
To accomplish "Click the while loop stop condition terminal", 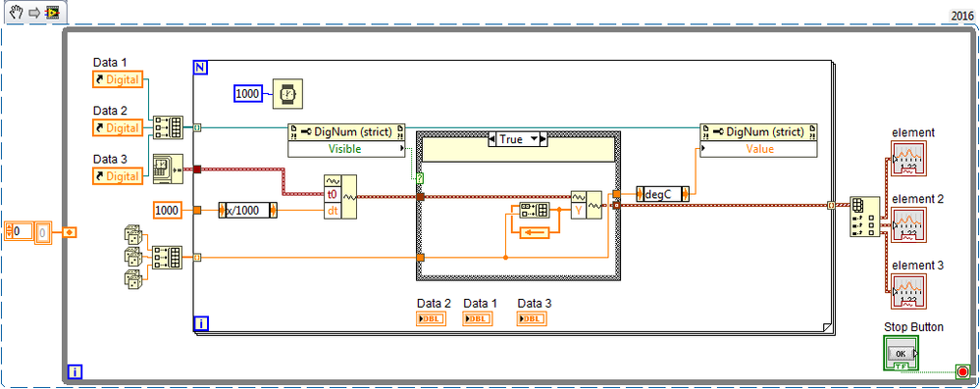I will click(962, 372).
